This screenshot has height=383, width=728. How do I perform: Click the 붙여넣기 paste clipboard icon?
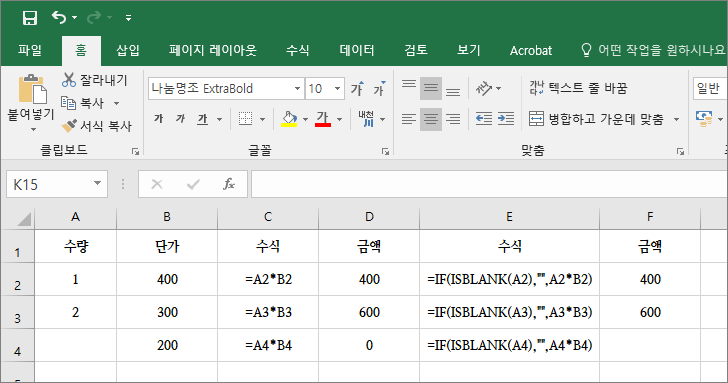pyautogui.click(x=32, y=89)
